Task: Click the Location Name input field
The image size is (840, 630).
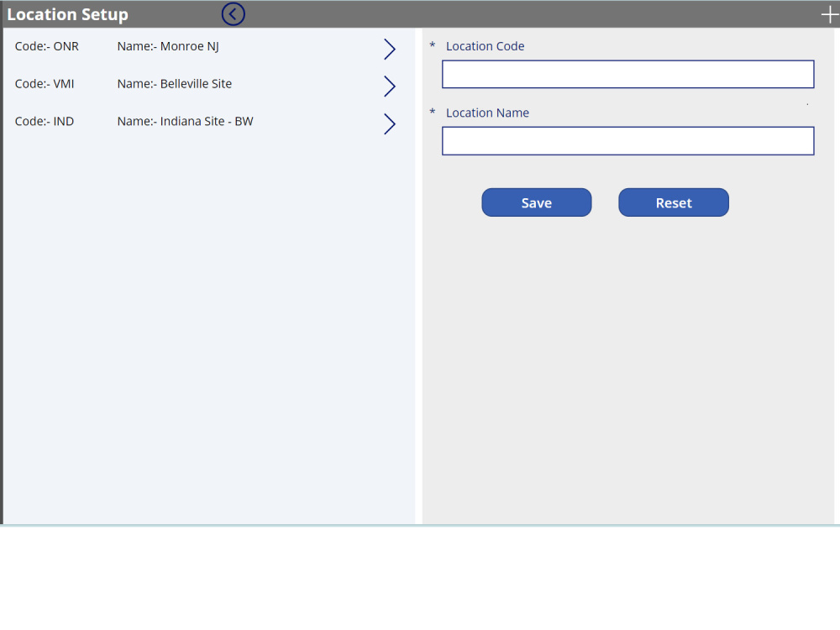Action: [x=627, y=141]
